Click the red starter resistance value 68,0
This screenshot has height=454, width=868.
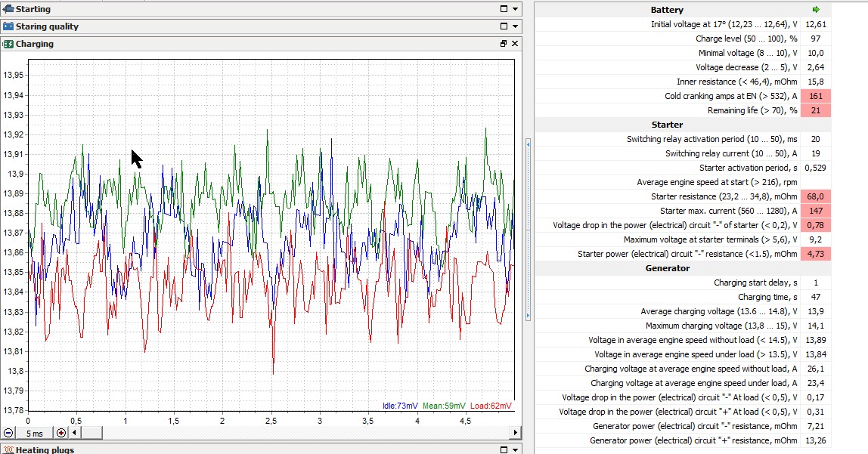click(x=816, y=197)
